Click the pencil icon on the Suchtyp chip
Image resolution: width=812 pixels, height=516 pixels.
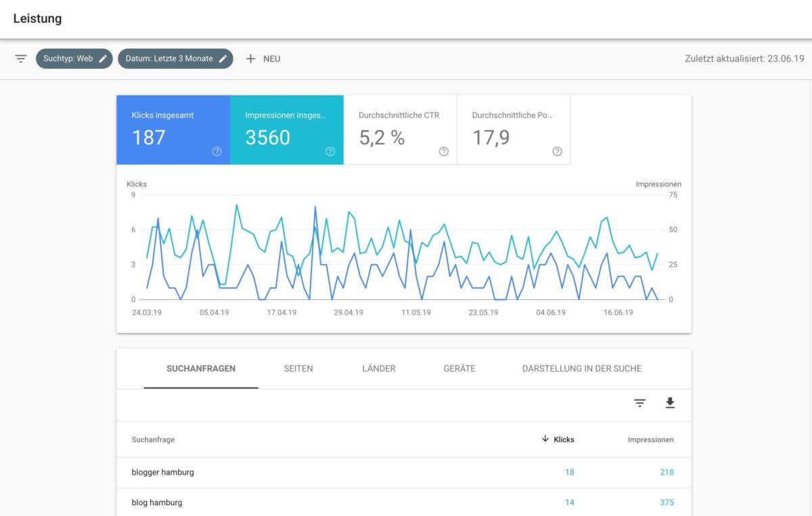[103, 59]
